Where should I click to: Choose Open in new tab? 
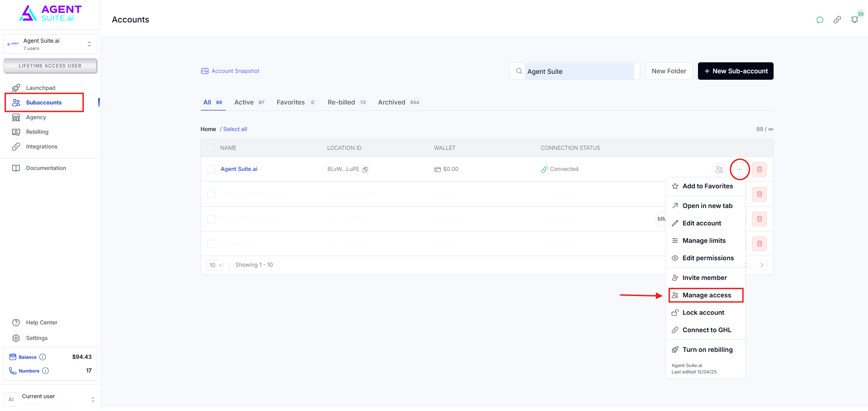pos(705,206)
